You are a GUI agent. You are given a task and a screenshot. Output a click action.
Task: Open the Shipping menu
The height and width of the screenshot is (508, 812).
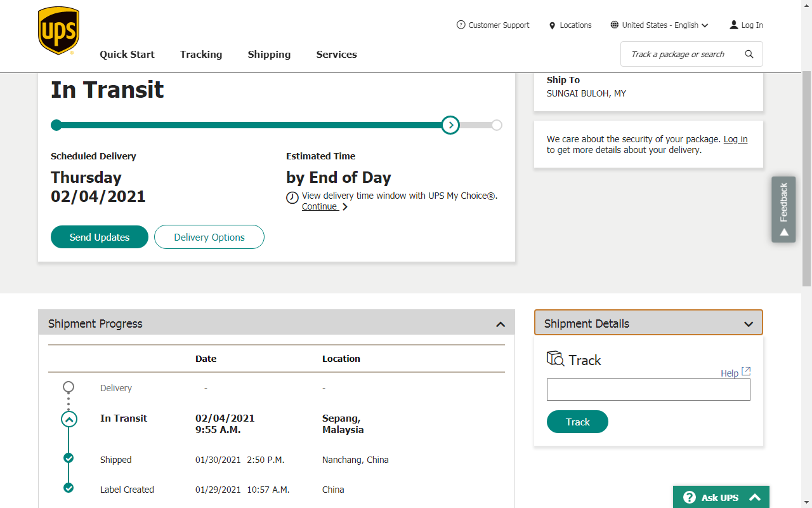tap(269, 55)
